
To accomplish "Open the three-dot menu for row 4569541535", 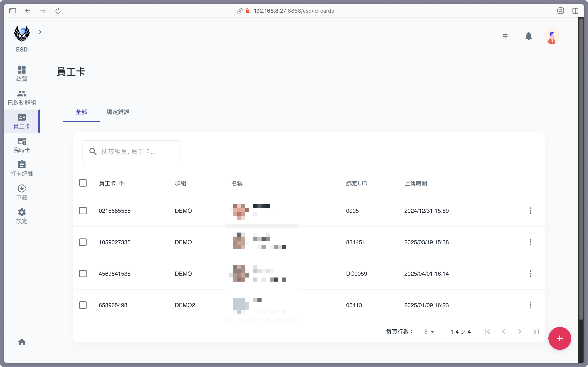I will [530, 274].
